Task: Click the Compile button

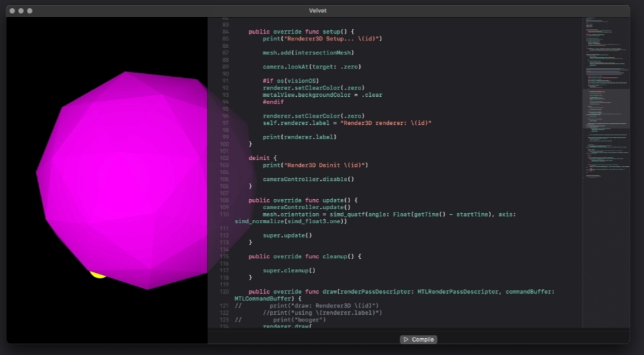Action: (418, 340)
